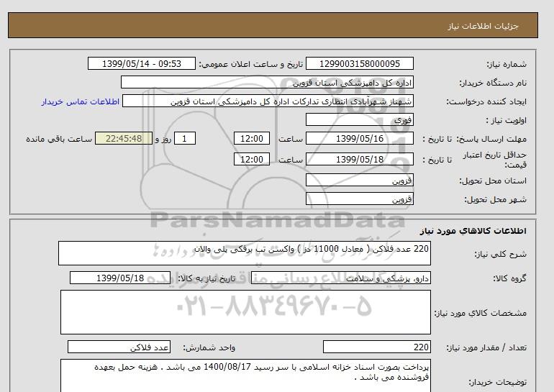Select the label ایجاد کننده درخواست

click(486, 101)
